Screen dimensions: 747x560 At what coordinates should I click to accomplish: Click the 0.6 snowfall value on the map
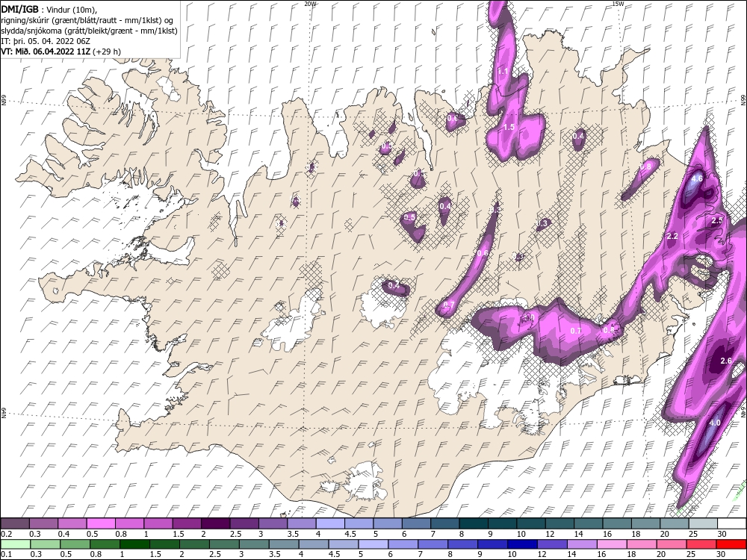(483, 253)
